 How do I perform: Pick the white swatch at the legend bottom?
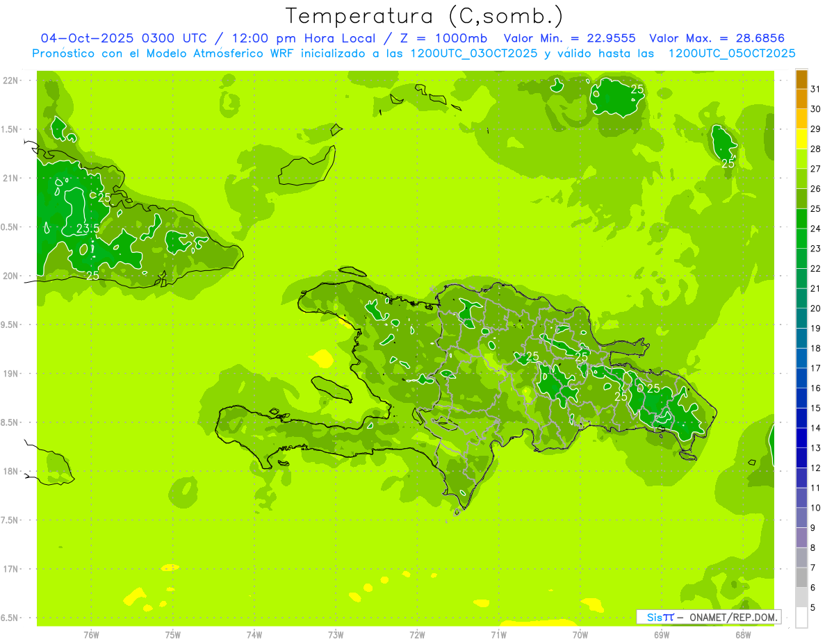tap(801, 618)
